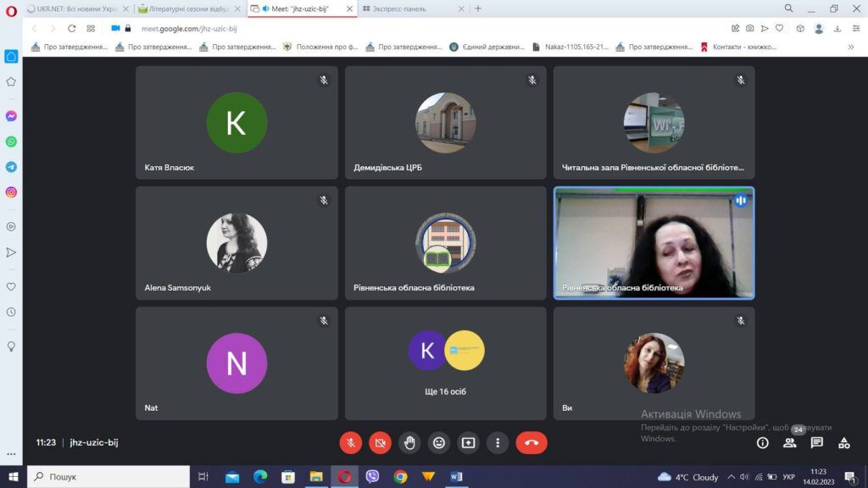Open the emoji reactions button
The height and width of the screenshot is (488, 868).
pos(439,442)
